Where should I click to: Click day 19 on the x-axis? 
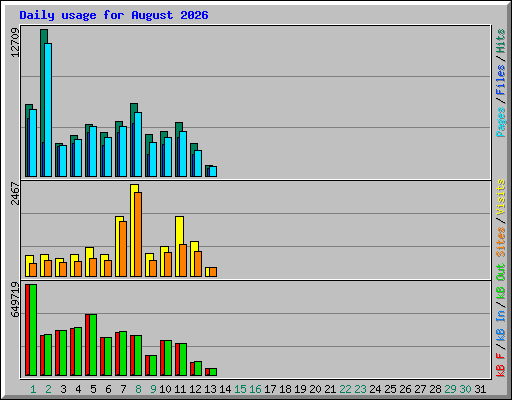[300, 389]
